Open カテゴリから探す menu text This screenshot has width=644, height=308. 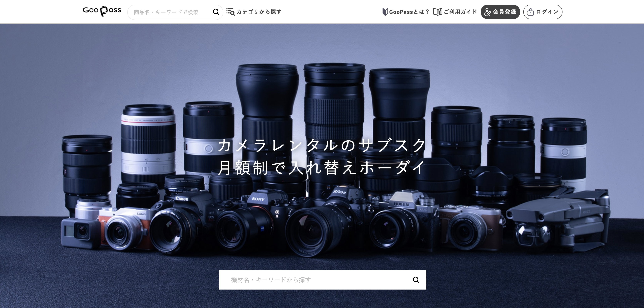click(259, 12)
